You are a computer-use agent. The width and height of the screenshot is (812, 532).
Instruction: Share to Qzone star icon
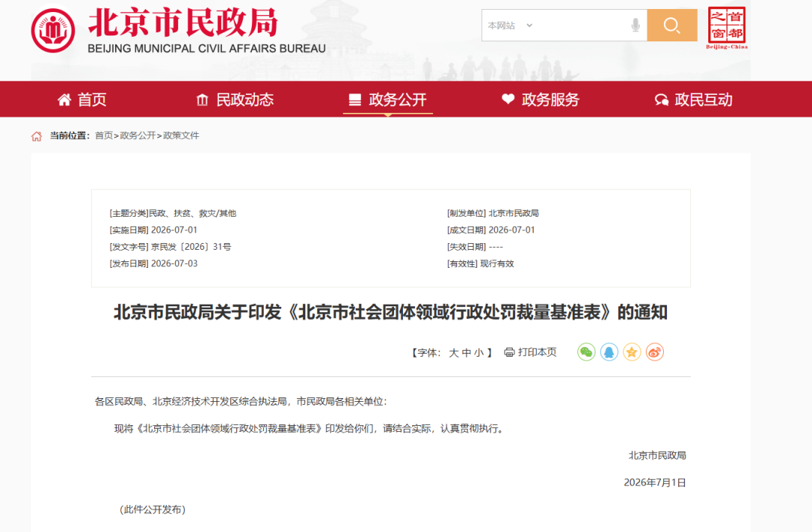(632, 352)
